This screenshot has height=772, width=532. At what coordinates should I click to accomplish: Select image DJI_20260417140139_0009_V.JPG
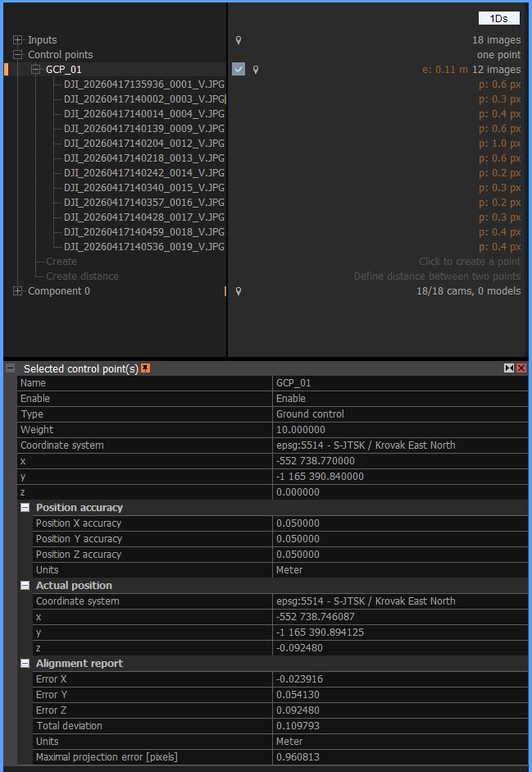pyautogui.click(x=144, y=129)
